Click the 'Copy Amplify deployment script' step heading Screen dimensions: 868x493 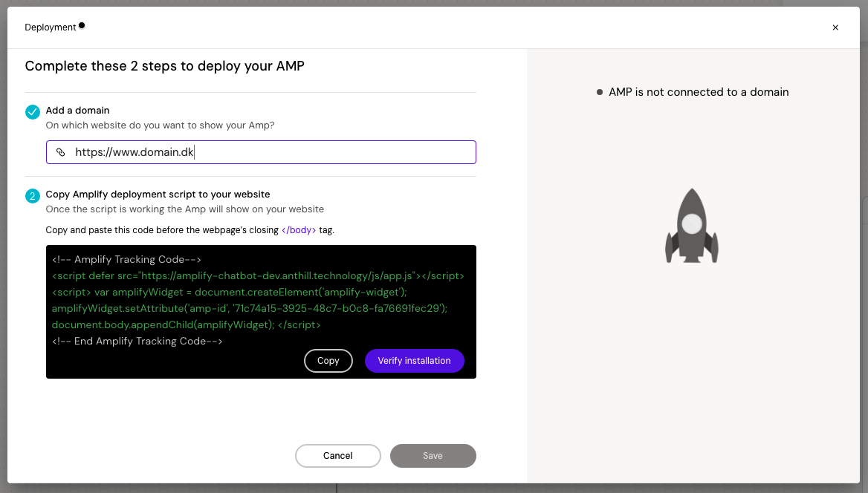click(158, 195)
